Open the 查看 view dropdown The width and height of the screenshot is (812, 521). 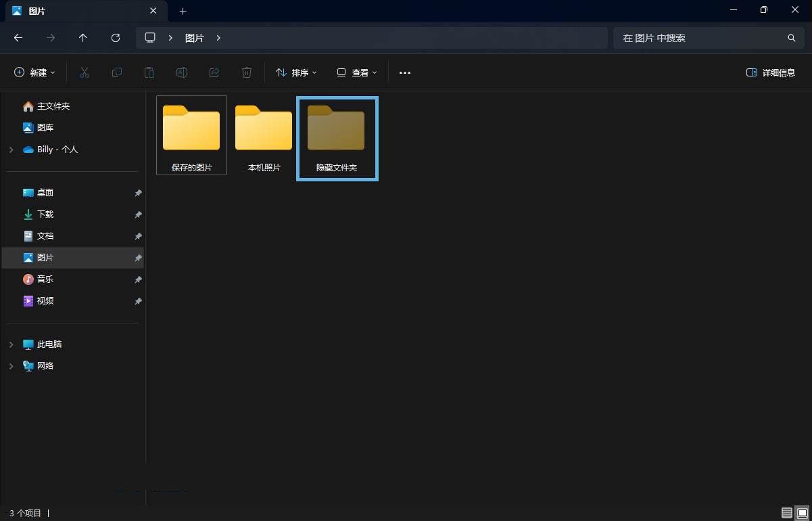(x=357, y=72)
